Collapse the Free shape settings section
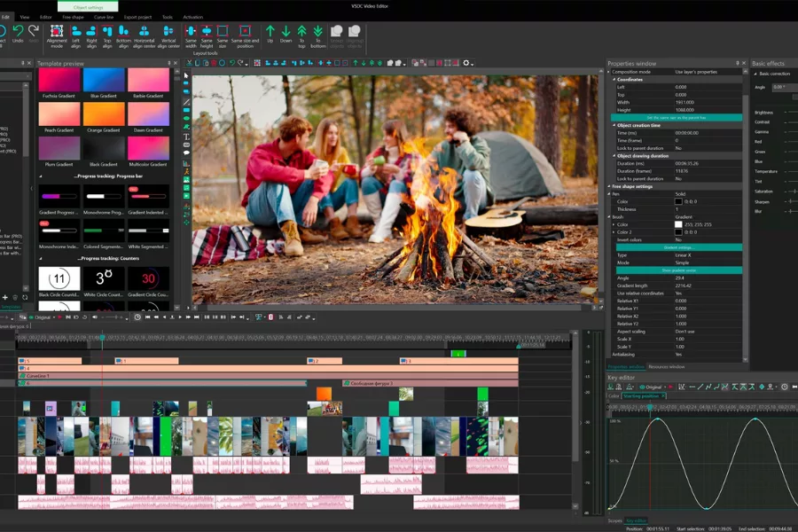The image size is (798, 532). point(608,186)
